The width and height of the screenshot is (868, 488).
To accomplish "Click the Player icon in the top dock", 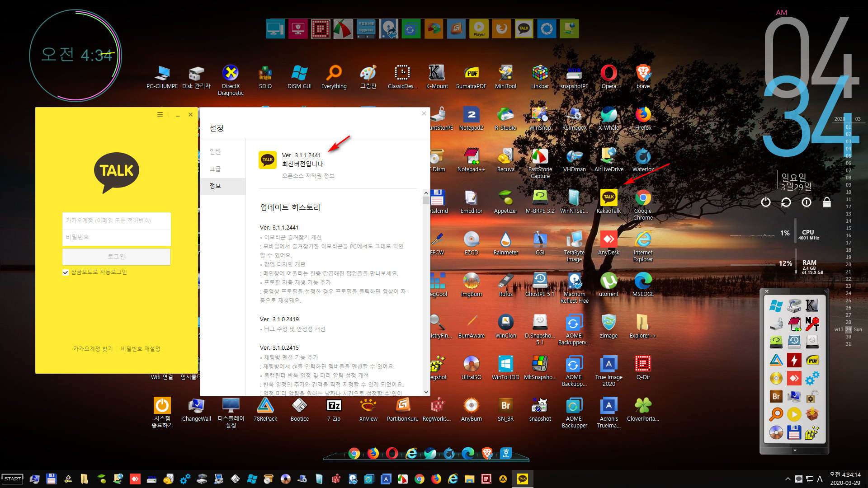I will 479,29.
